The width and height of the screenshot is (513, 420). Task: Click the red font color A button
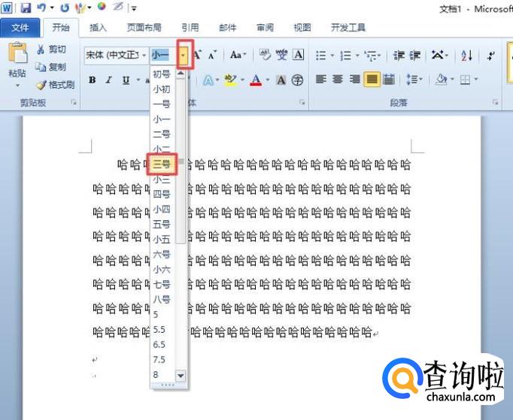coord(256,80)
